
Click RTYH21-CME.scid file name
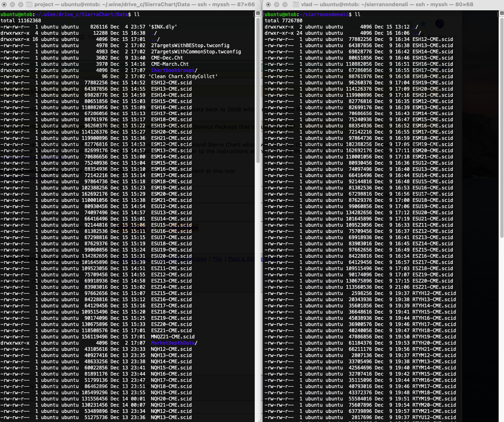click(x=434, y=349)
